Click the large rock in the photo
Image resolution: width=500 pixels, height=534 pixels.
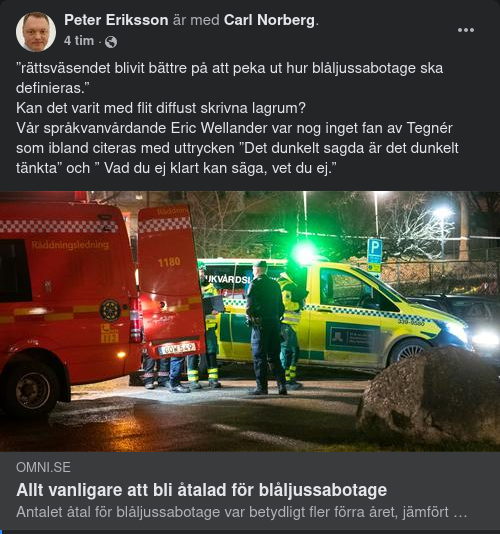point(428,397)
